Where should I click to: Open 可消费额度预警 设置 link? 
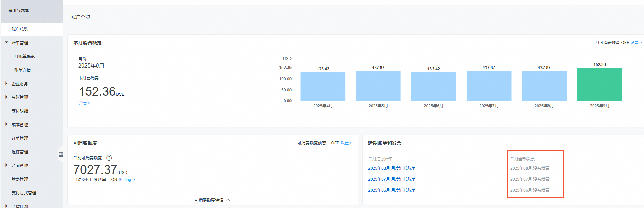(346, 143)
